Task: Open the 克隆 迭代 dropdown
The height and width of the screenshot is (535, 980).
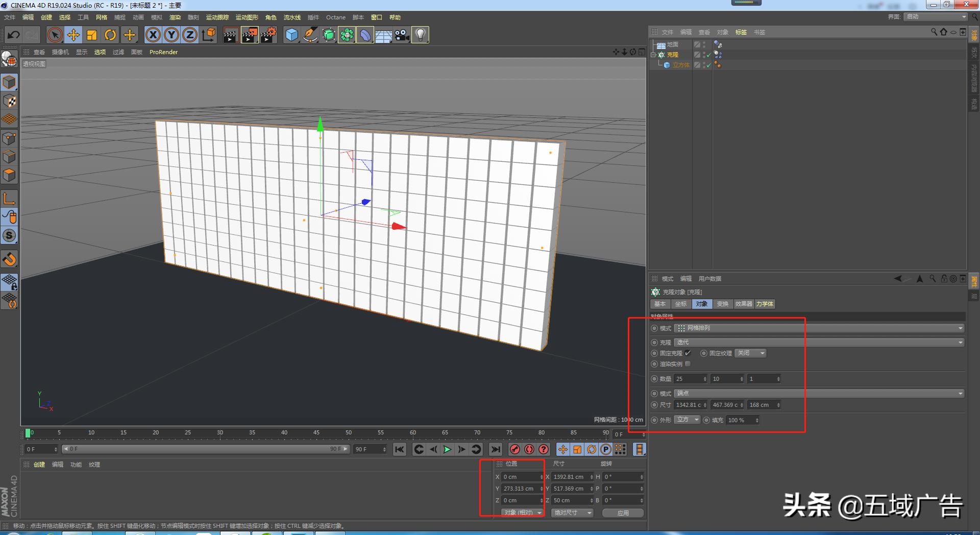Action: [817, 342]
